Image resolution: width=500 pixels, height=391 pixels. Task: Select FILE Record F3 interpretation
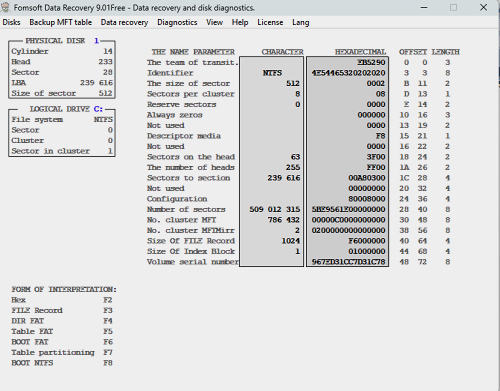[x=62, y=310]
